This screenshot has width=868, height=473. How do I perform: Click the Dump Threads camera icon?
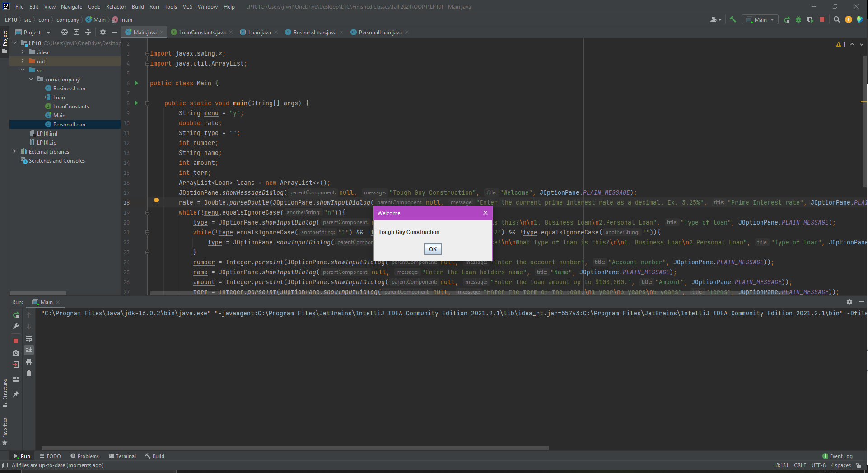[16, 353]
